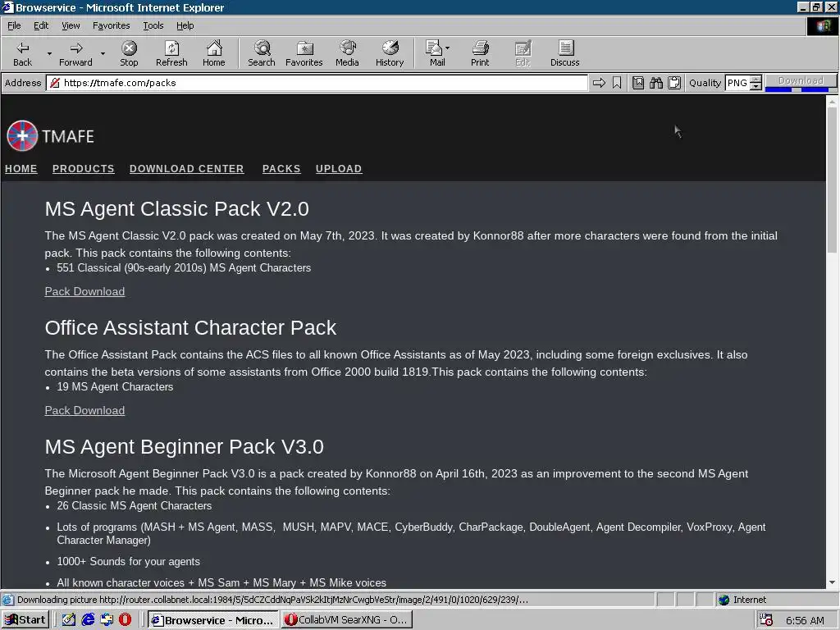Click the TMAFE logo
This screenshot has height=630, width=840.
tap(50, 135)
